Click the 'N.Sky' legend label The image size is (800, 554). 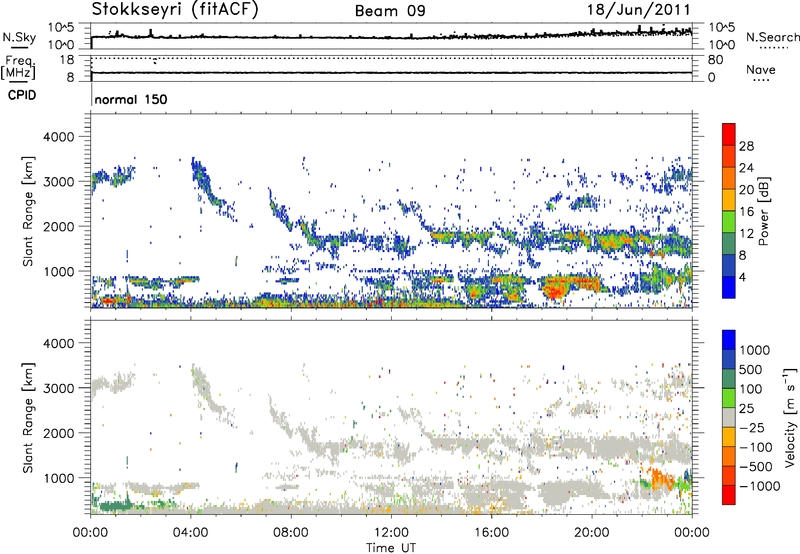click(x=19, y=37)
